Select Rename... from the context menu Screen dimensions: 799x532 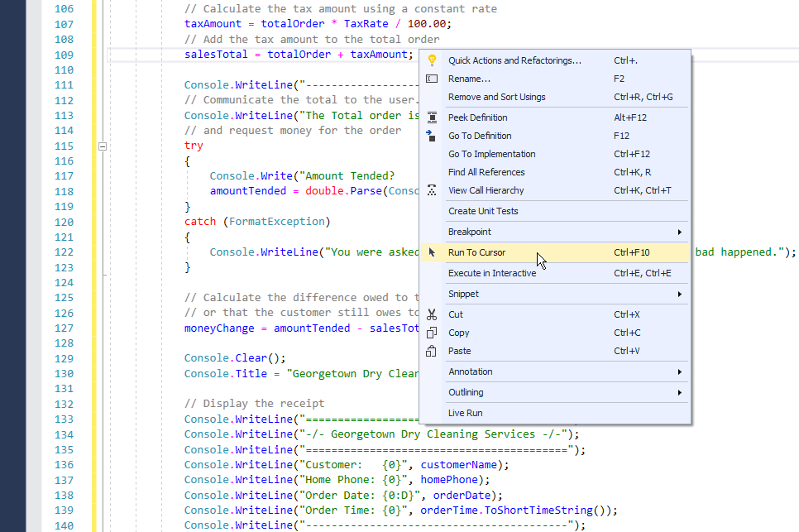pos(555,79)
